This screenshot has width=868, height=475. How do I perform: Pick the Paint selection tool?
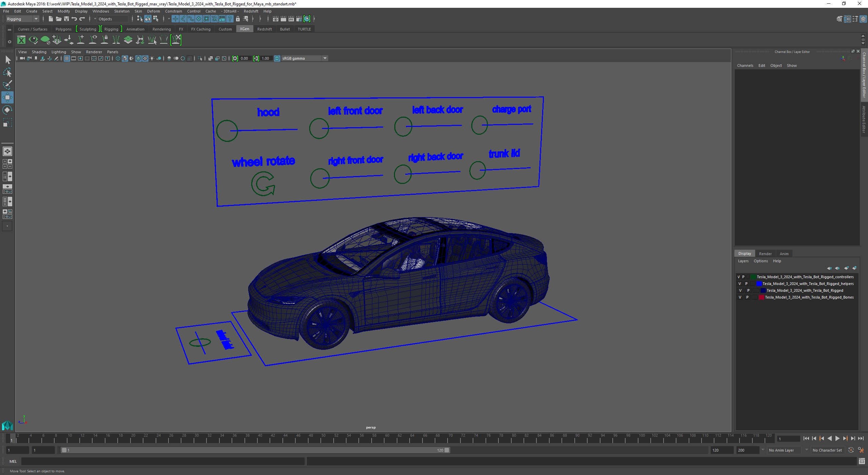click(7, 84)
